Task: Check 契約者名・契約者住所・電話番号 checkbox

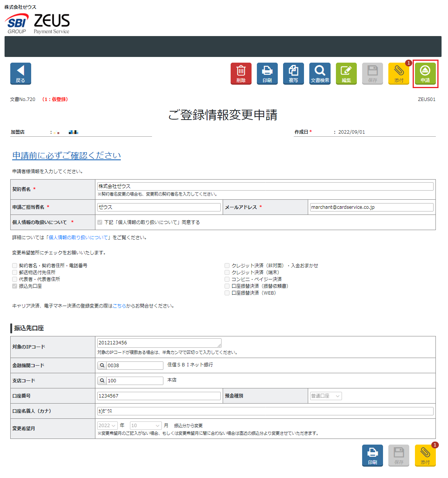Action: (x=14, y=265)
